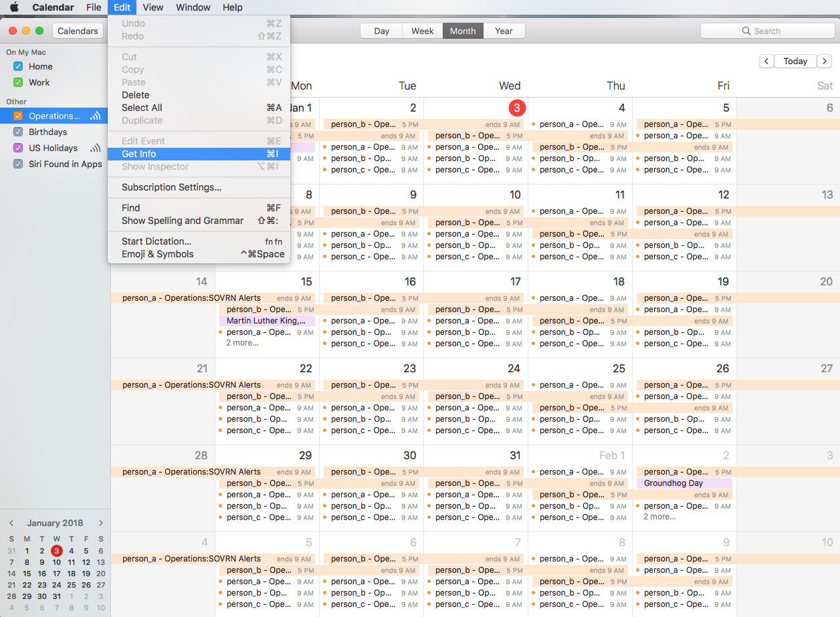Select person_c event on Wednesday January 10
Viewport: 840px width, 617px height.
pos(476,257)
